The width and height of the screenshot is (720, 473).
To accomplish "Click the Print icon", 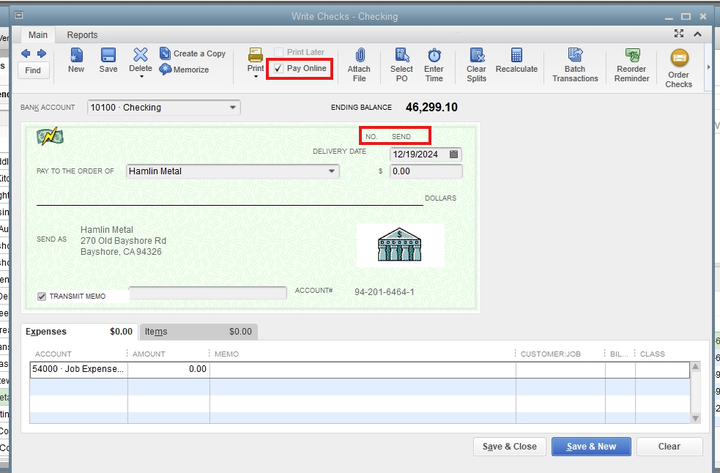I will [255, 55].
